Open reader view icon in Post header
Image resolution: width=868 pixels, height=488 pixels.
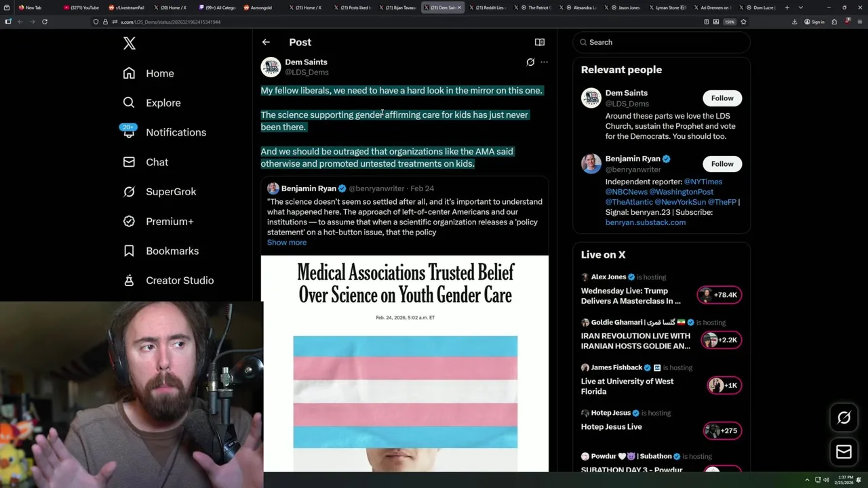click(540, 42)
